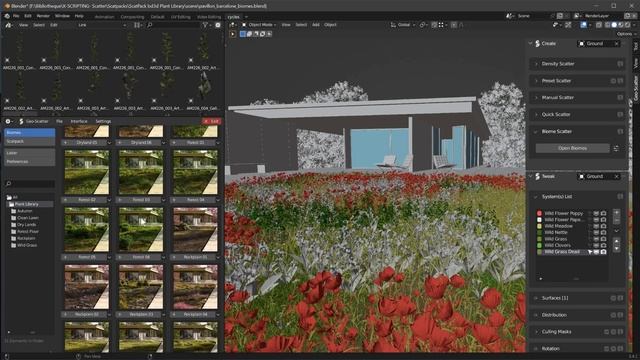Viewport: 640px width, 360px height.
Task: Clear the Ground surface with the X in the Create panel
Action: (x=616, y=44)
